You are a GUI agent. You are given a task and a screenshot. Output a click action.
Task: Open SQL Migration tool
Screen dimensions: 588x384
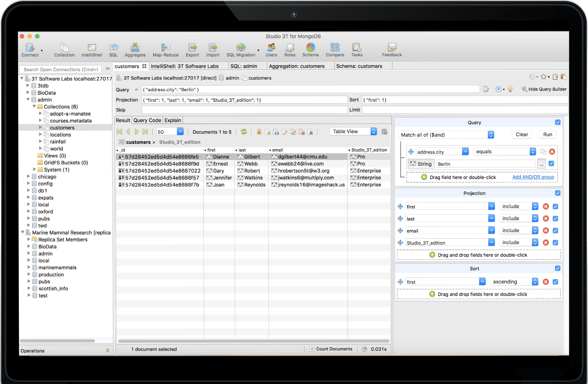241,50
